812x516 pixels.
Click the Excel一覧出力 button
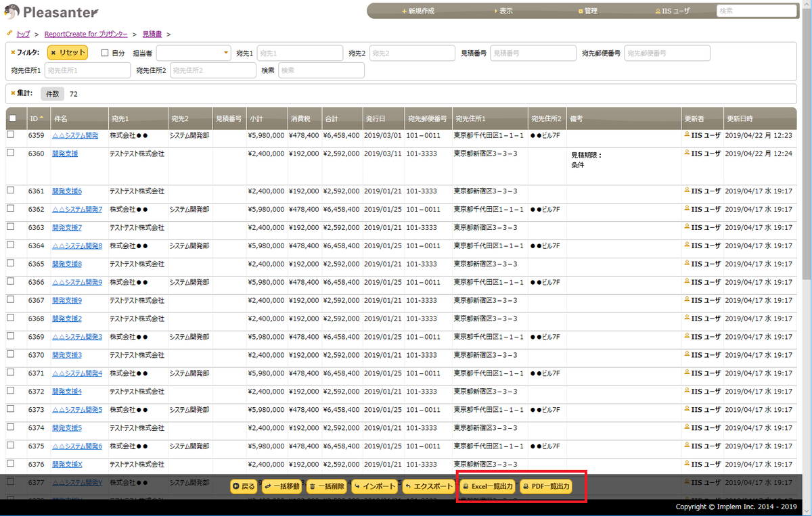487,486
